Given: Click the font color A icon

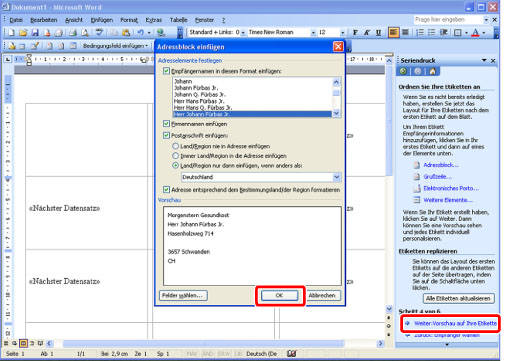Looking at the screenshot, I should tap(476, 33).
